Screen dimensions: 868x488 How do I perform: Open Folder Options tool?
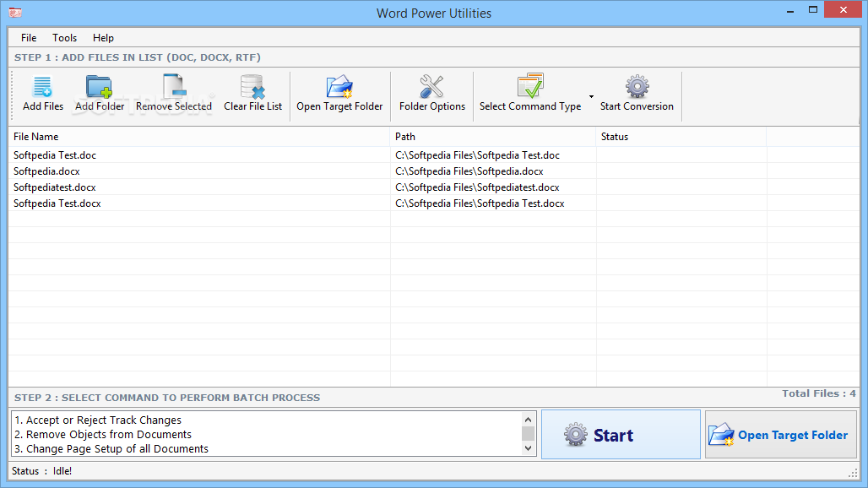431,94
